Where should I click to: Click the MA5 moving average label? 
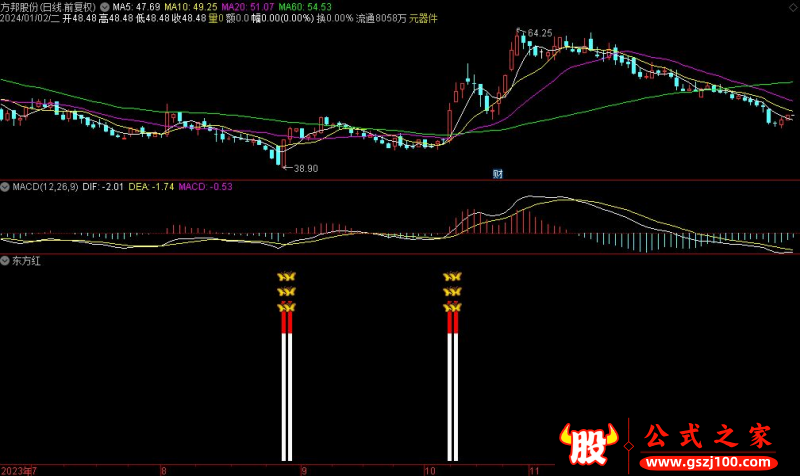(x=135, y=6)
